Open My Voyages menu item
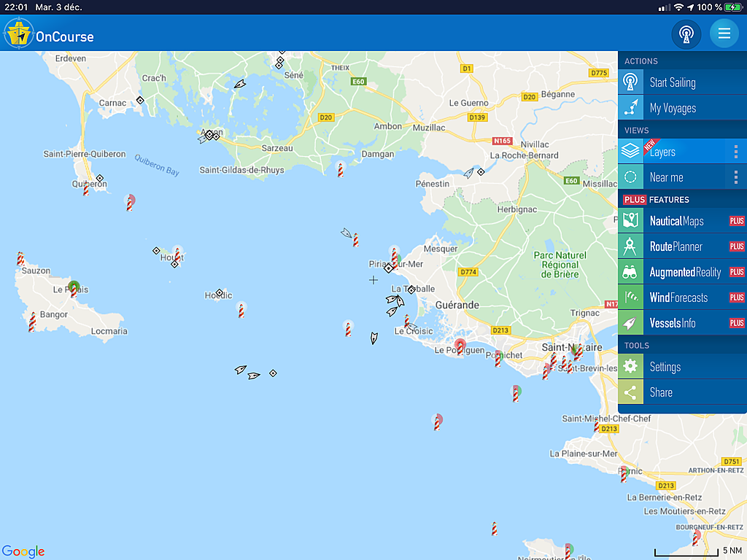Screen dimensions: 747x560 click(682, 108)
